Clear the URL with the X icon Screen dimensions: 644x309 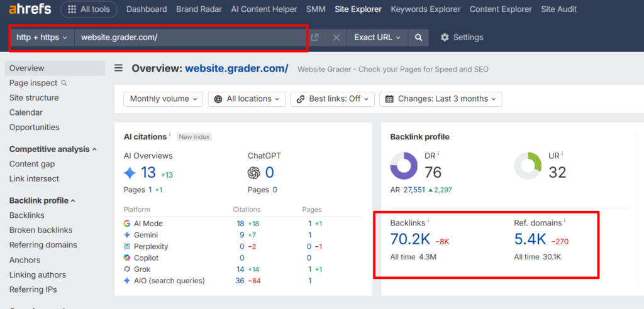click(336, 37)
